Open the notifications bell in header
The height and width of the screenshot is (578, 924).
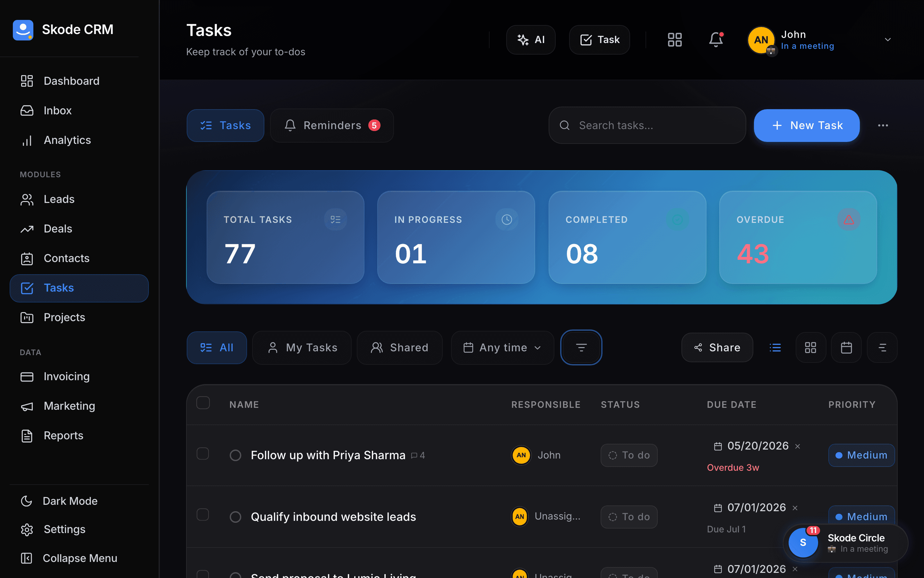716,40
